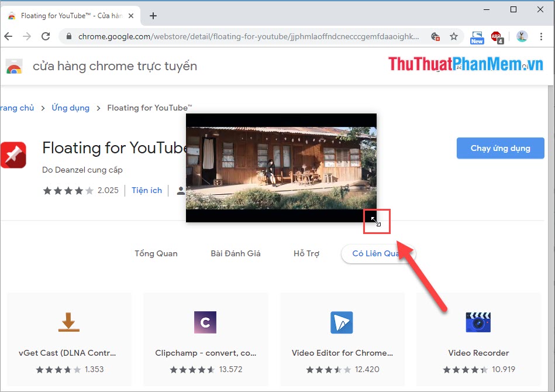
Task: Click the padlock icon in address bar
Action: click(x=69, y=36)
